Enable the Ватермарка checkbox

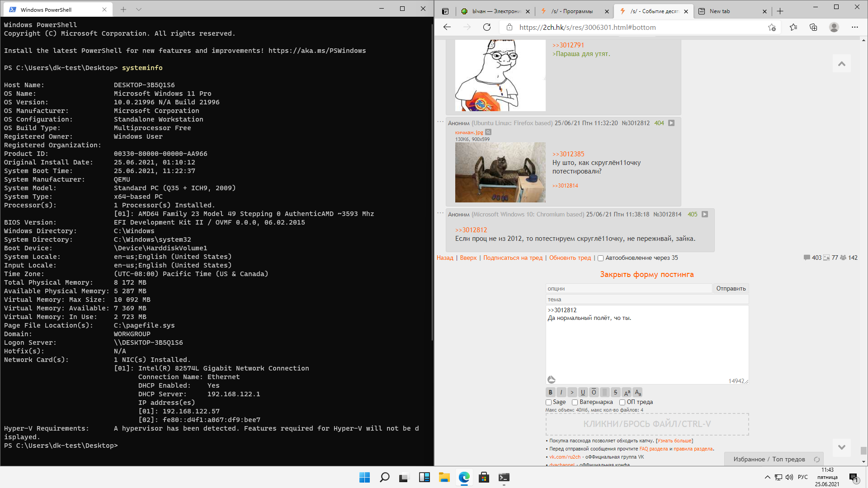(575, 402)
